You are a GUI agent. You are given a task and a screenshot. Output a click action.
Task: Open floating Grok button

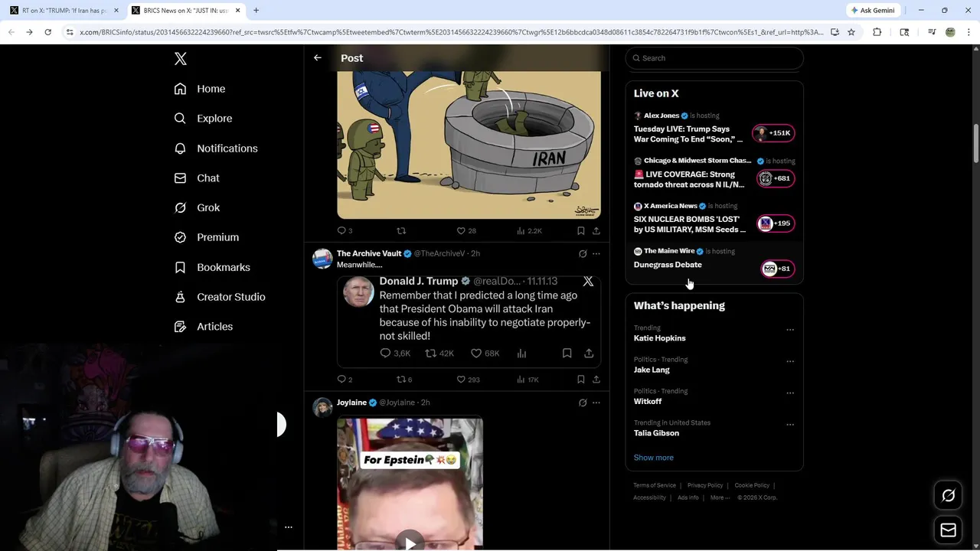point(948,496)
